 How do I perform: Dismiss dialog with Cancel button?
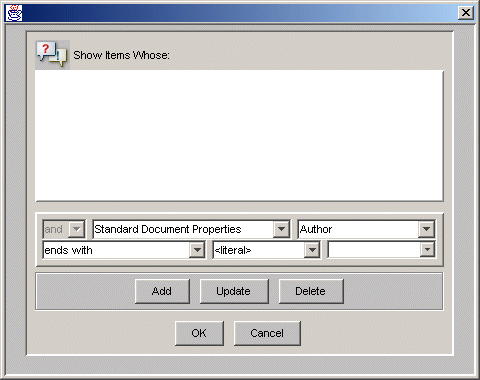pos(267,333)
